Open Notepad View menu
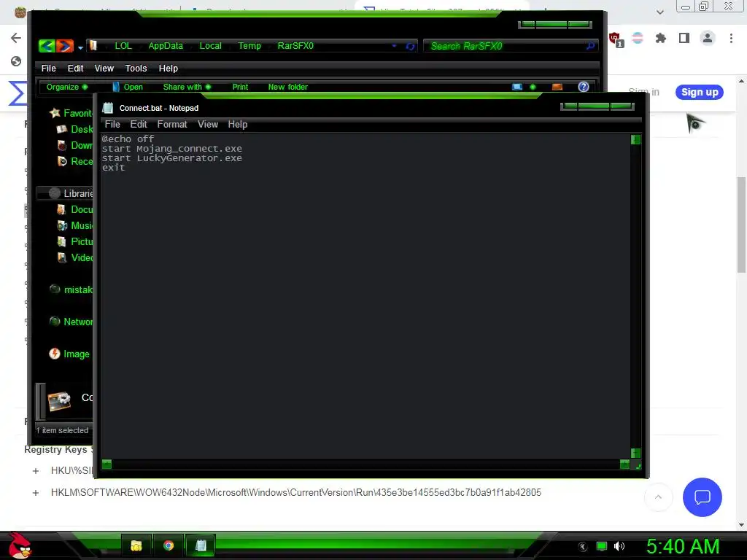747x560 pixels. [208, 124]
